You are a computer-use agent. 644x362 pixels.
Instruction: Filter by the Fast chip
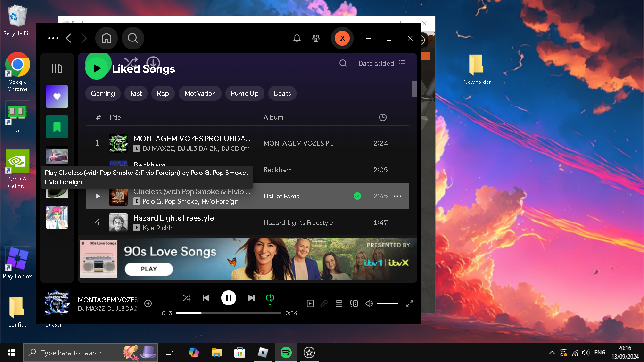(x=136, y=93)
